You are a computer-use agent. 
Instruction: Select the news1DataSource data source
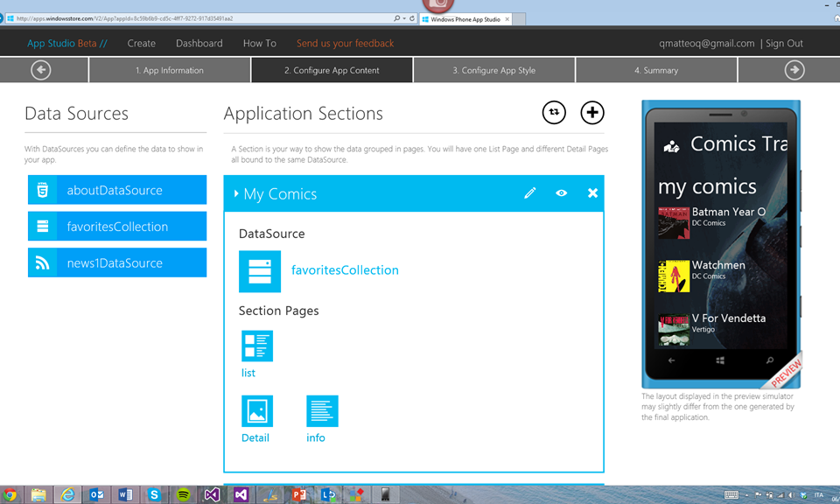(117, 262)
